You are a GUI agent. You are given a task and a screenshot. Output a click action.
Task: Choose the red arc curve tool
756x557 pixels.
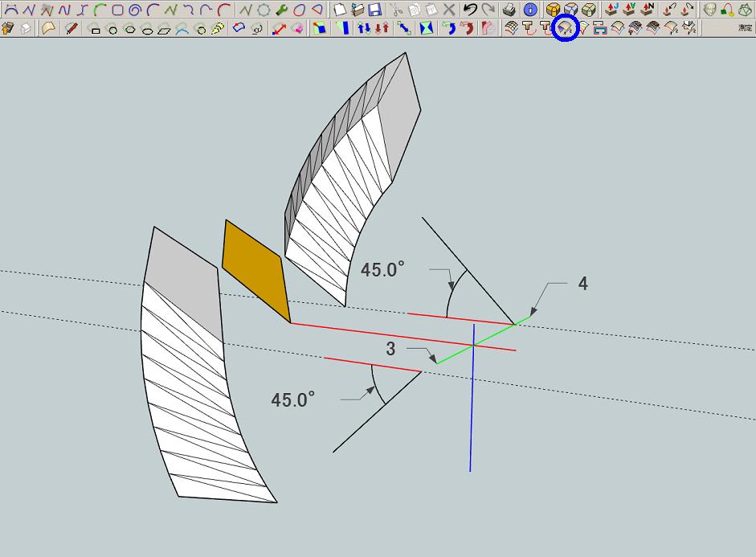pos(223,9)
